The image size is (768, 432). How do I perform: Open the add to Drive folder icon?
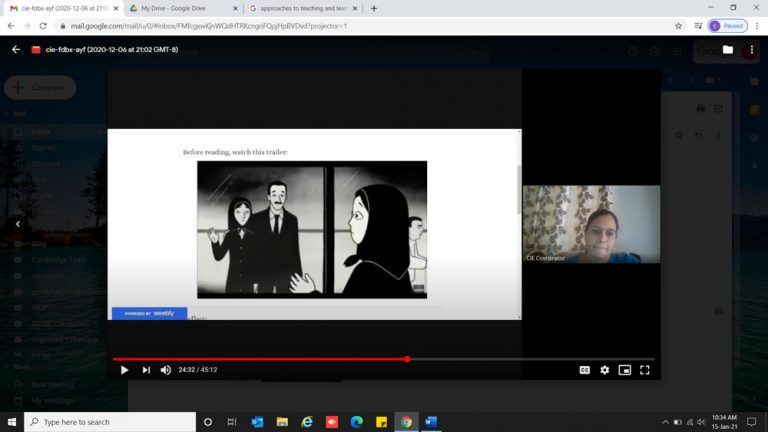(x=728, y=49)
